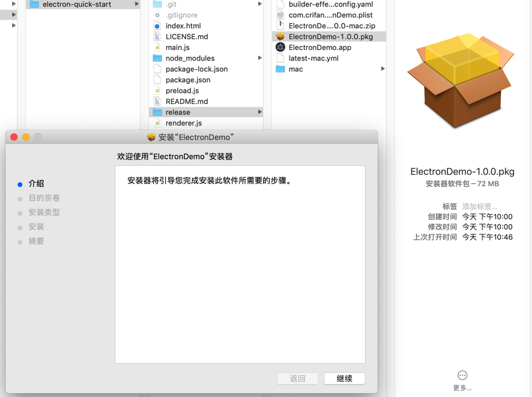The image size is (532, 397).
Task: Select the index.html file name
Action: tap(183, 26)
